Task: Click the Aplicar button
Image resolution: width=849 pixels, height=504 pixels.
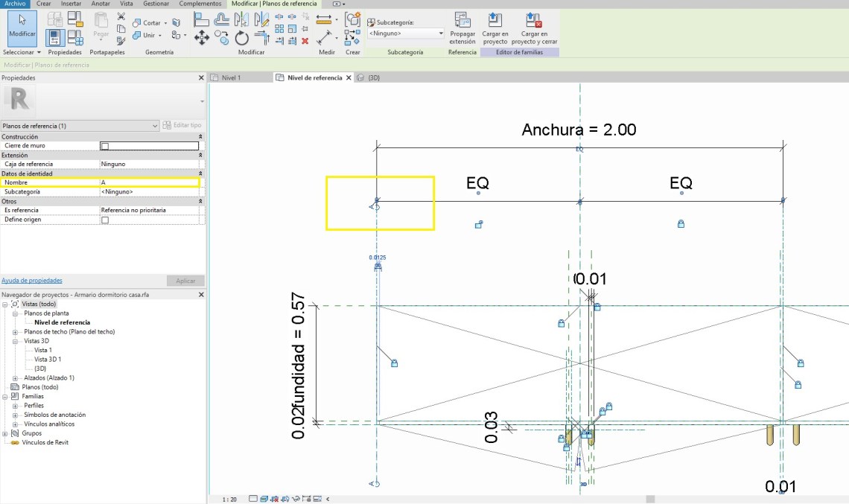Action: [185, 281]
